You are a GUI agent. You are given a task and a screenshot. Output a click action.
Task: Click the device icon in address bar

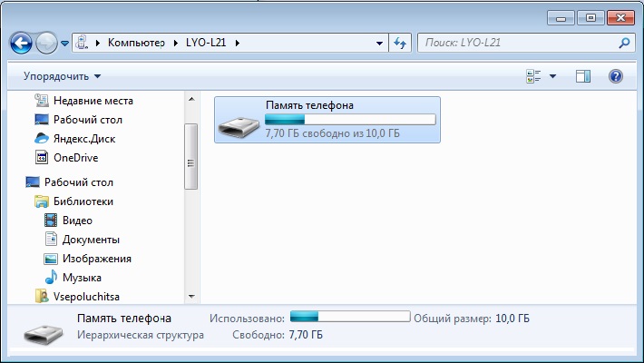point(82,43)
